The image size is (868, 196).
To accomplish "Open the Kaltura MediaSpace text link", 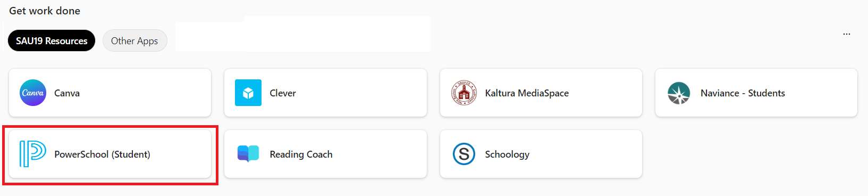I will (x=527, y=93).
